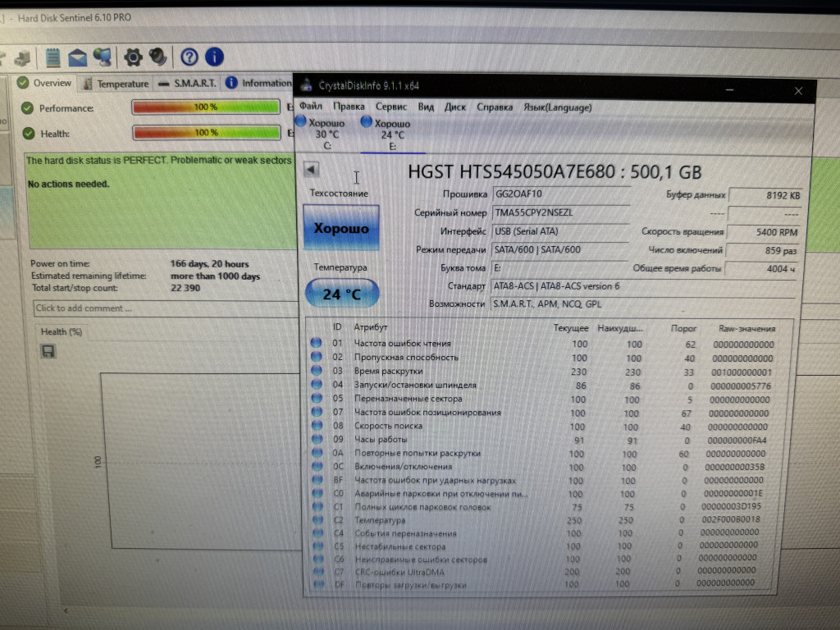Click the blue About info icon
Screen dimensions: 840x630
[x=214, y=57]
